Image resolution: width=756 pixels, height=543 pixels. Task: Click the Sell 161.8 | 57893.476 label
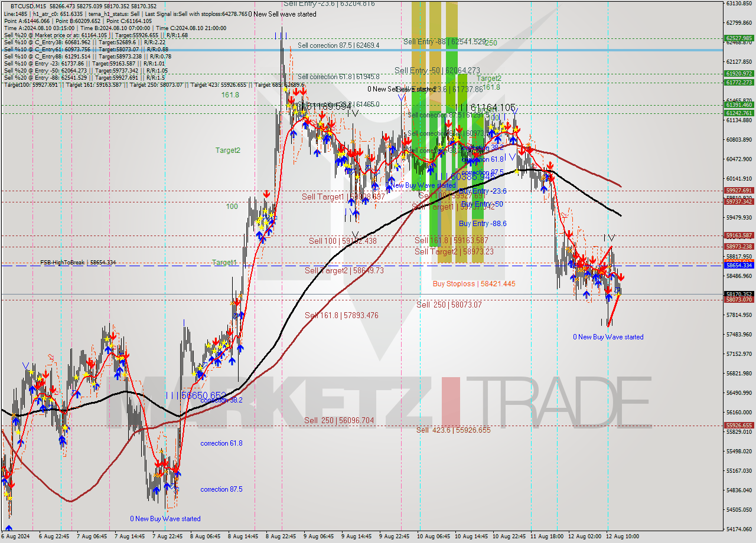(341, 316)
